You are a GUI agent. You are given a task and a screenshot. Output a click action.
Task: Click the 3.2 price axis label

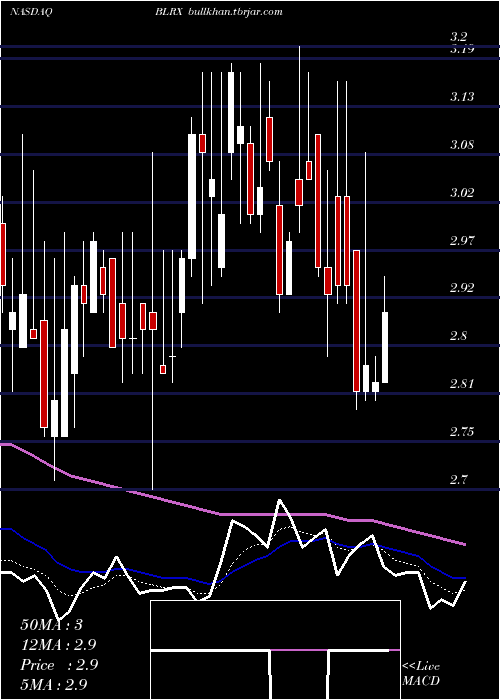point(459,37)
